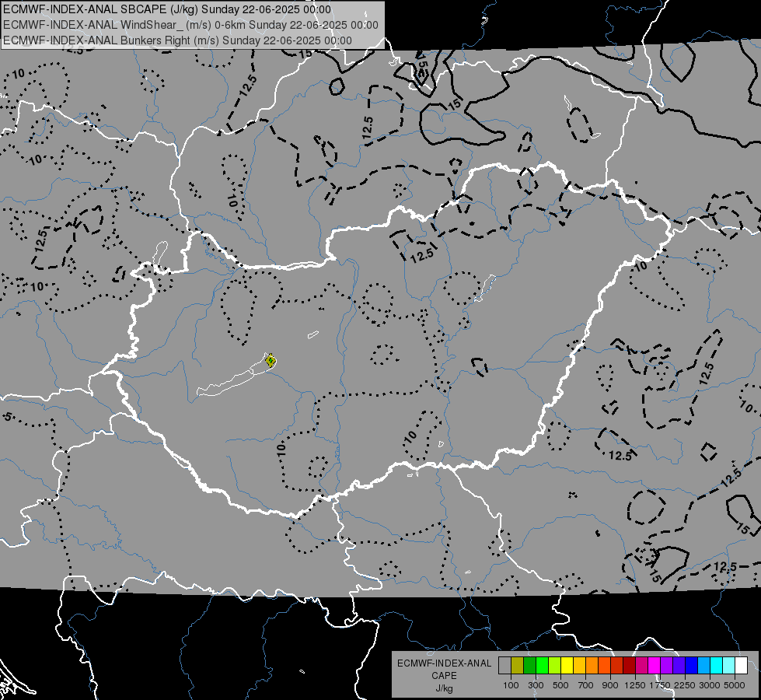Pick the orange legend swatch above 700
This screenshot has width=761, height=700.
click(592, 666)
